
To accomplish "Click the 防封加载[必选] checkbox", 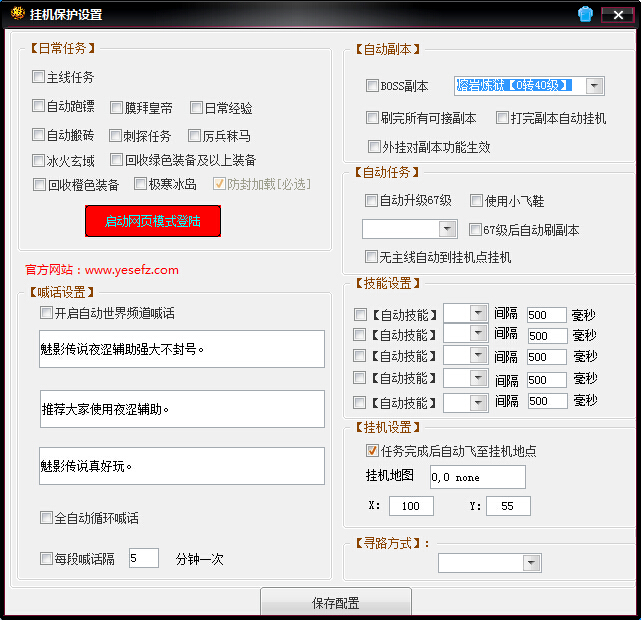I will pyautogui.click(x=219, y=184).
